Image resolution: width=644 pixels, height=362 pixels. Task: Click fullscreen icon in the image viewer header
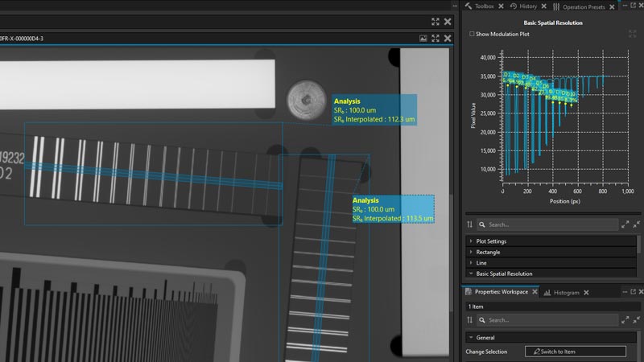pyautogui.click(x=436, y=38)
